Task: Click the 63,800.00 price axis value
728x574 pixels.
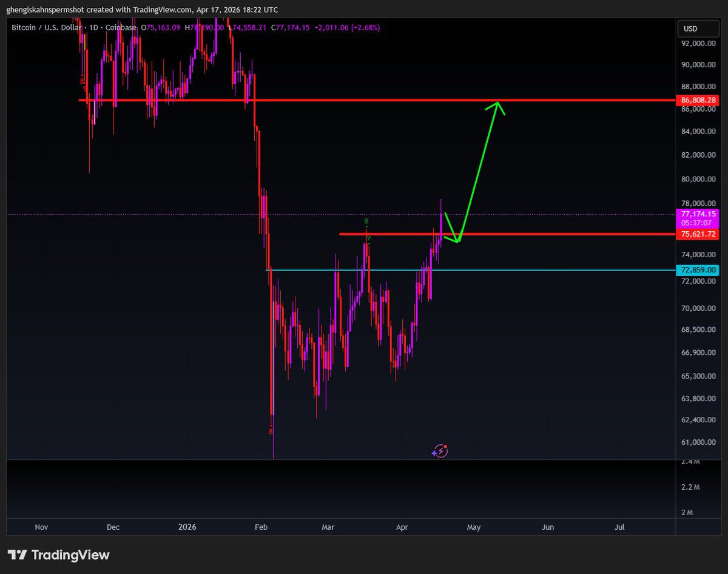Action: click(x=699, y=399)
